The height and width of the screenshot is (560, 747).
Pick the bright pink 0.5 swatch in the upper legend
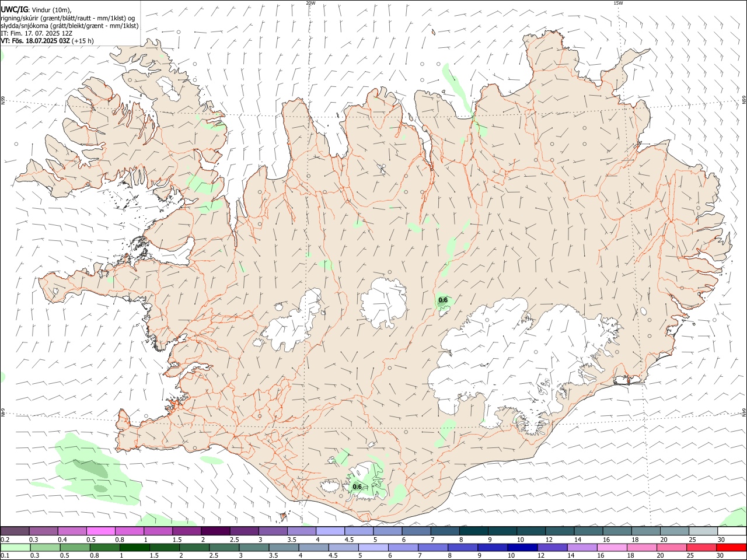(100, 531)
